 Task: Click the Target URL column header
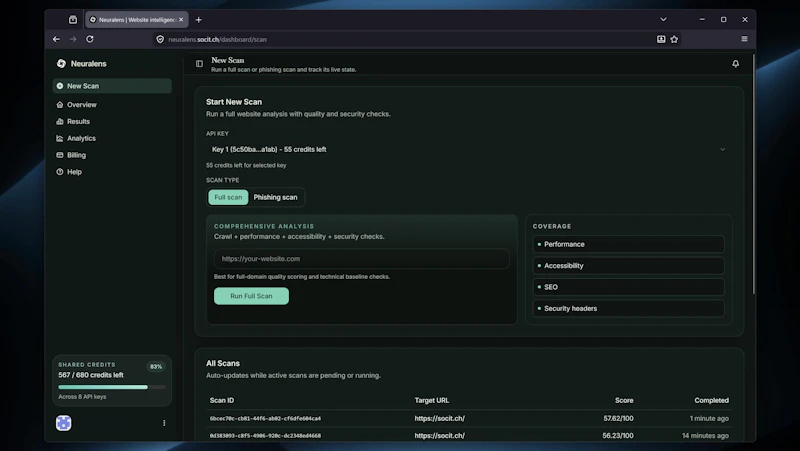point(432,400)
